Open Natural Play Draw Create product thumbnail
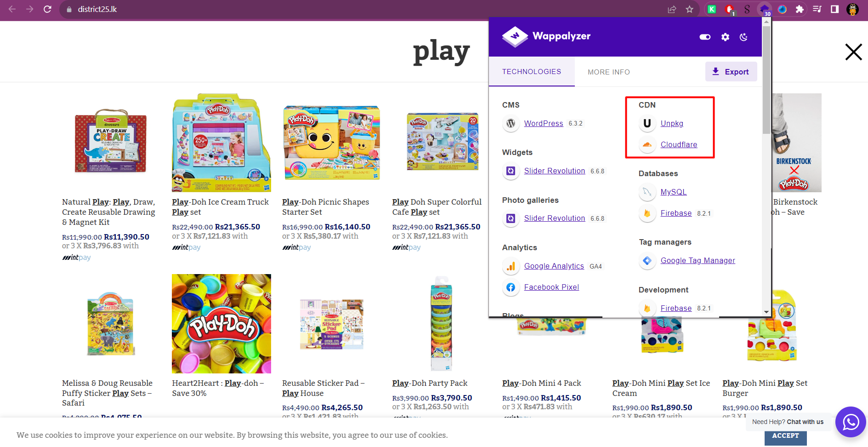This screenshot has width=868, height=447. tap(111, 142)
